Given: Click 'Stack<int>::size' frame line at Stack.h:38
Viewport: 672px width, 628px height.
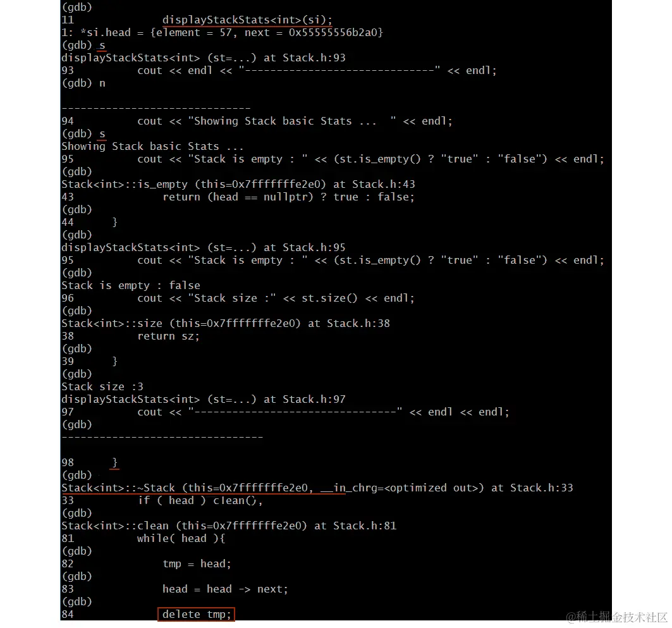Looking at the screenshot, I should tap(226, 323).
